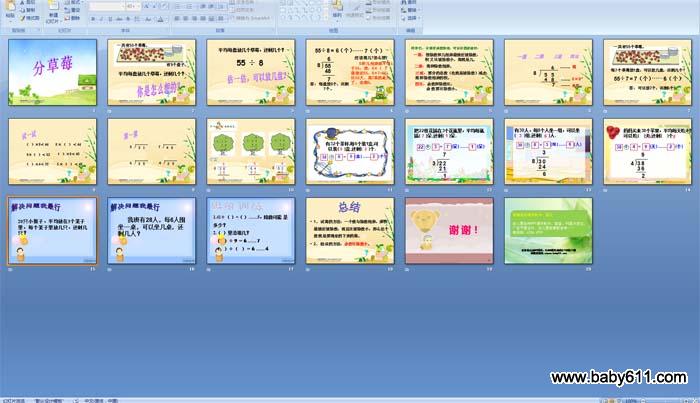Select slide 12 showing 22 divided by 3
This screenshot has width=700, height=403.
click(x=449, y=151)
